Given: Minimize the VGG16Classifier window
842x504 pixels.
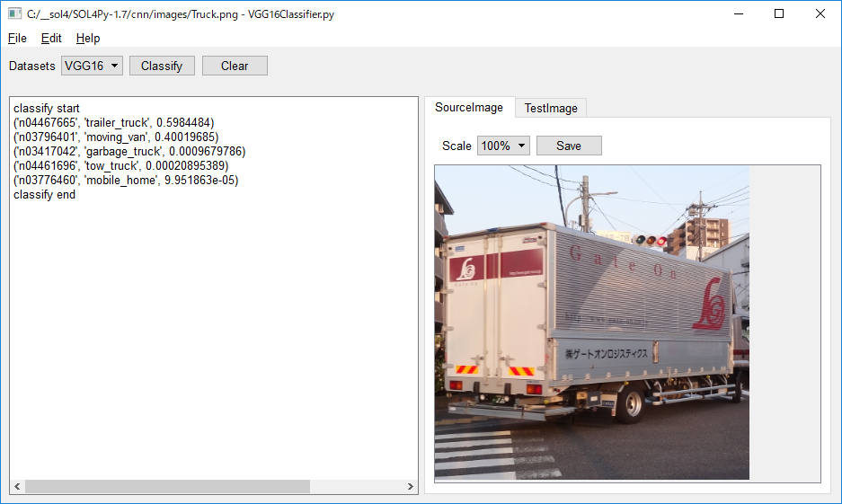Looking at the screenshot, I should coord(739,14).
